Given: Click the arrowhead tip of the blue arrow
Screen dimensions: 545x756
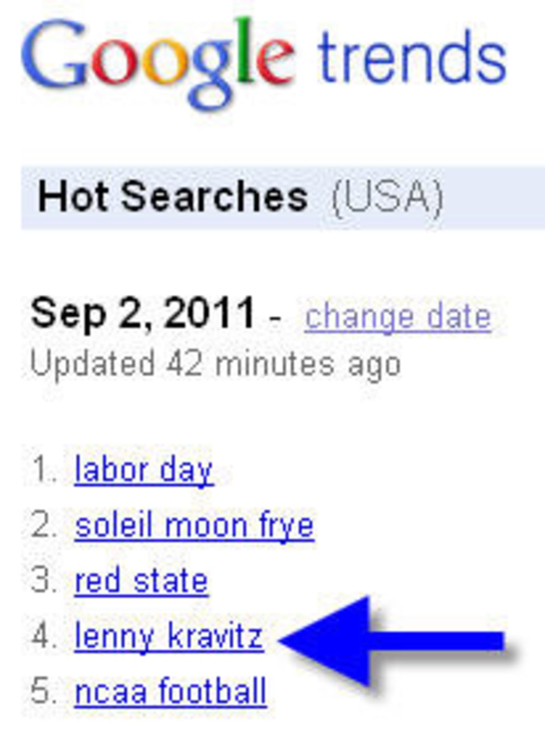Looking at the screenshot, I should coord(289,641).
